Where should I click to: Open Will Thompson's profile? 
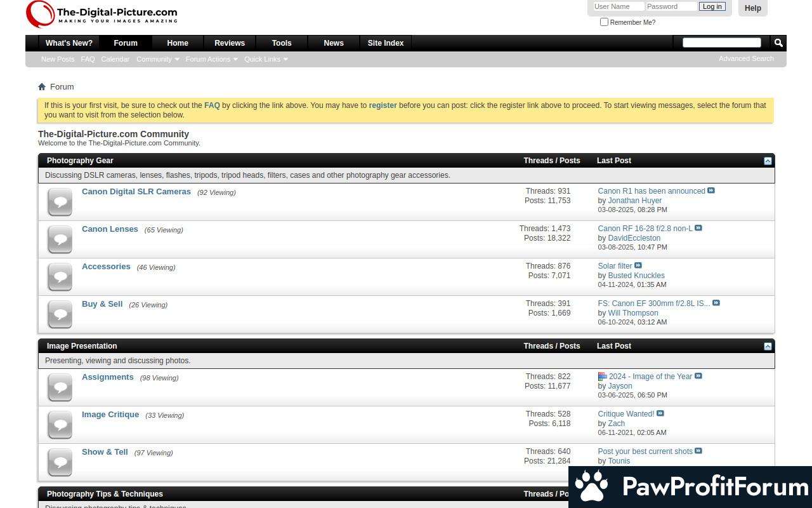tap(633, 313)
